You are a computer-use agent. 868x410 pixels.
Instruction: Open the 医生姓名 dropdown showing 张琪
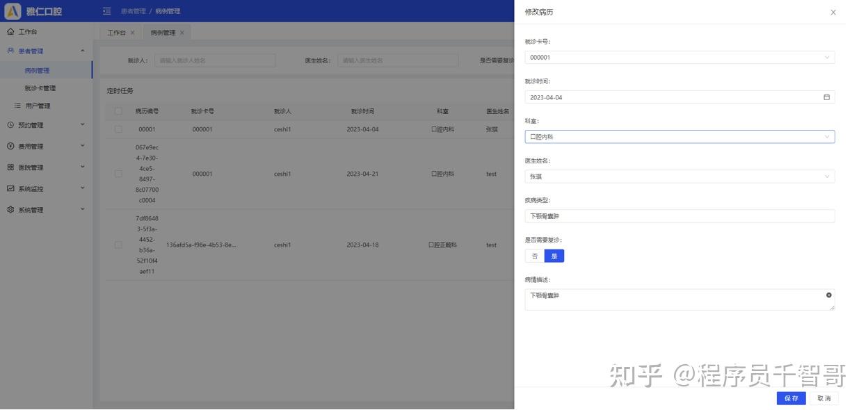(x=680, y=177)
